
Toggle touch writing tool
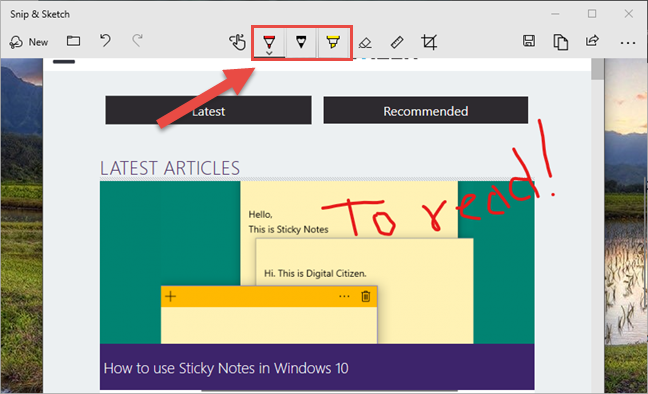(238, 42)
